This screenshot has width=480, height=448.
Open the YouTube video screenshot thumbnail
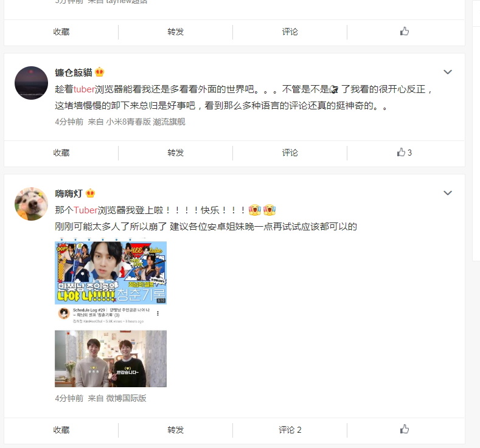pos(111,281)
